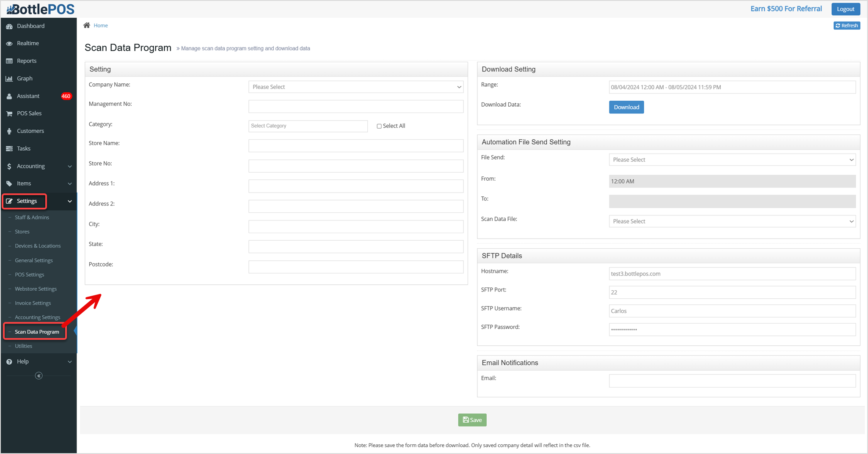The width and height of the screenshot is (868, 454).
Task: Open the File Send dropdown
Action: (x=732, y=160)
